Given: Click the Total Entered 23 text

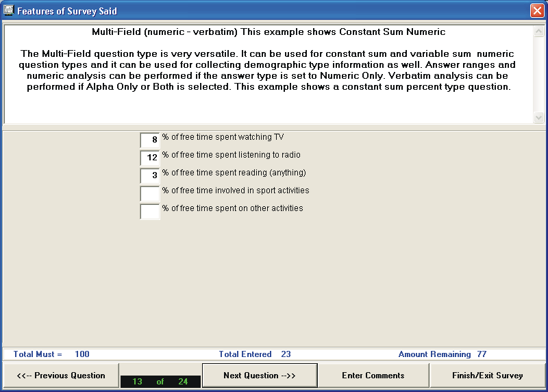Looking at the screenshot, I should pos(255,354).
